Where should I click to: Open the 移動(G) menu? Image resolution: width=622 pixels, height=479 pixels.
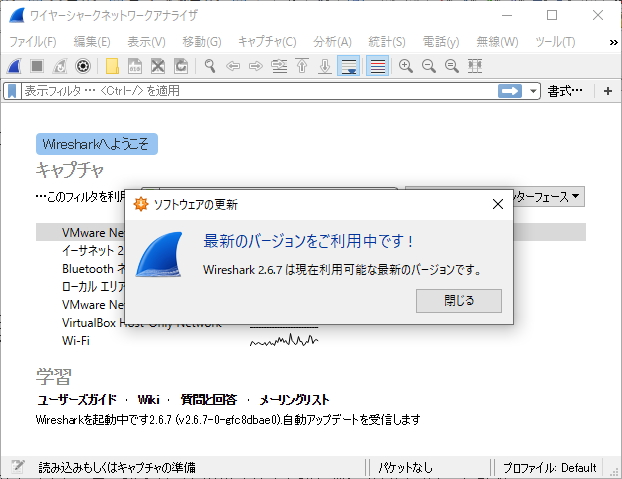point(202,42)
